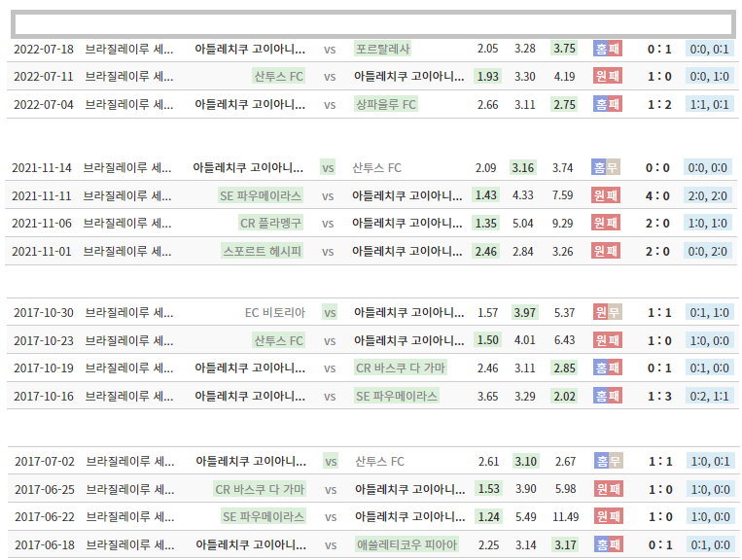Select the highlighted vs marker in the 2017-07-02 row
Viewport: 742px width, 560px height.
click(331, 462)
